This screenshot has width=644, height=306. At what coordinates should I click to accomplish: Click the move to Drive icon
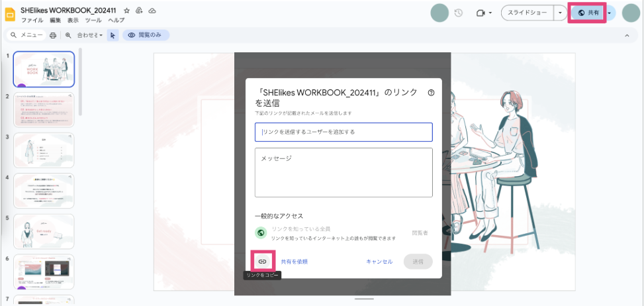pyautogui.click(x=139, y=11)
